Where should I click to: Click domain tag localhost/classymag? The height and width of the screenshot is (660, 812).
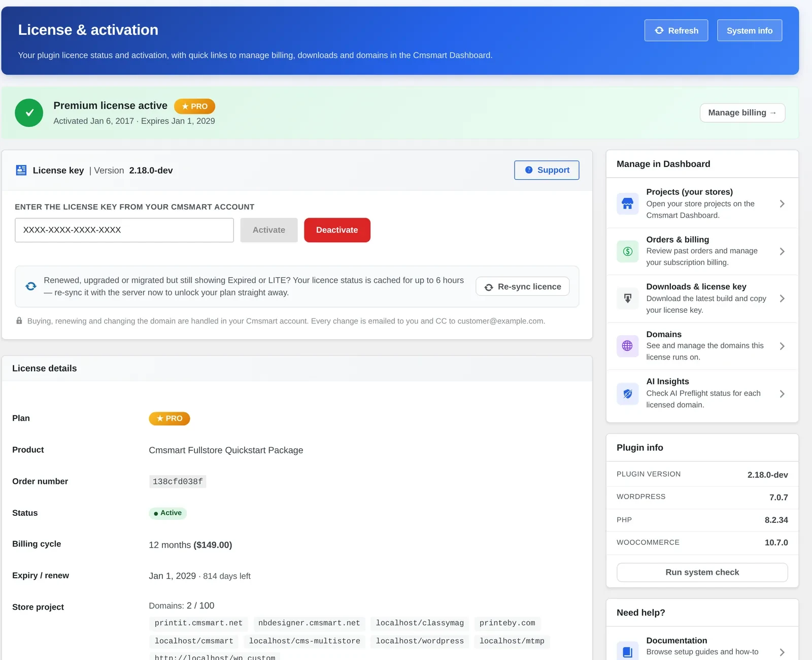point(420,623)
